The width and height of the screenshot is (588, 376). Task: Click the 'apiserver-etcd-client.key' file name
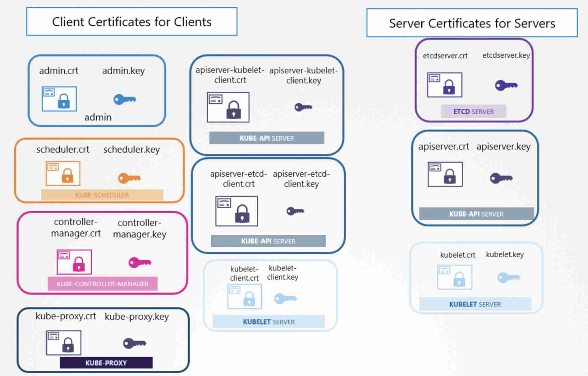coord(301,179)
